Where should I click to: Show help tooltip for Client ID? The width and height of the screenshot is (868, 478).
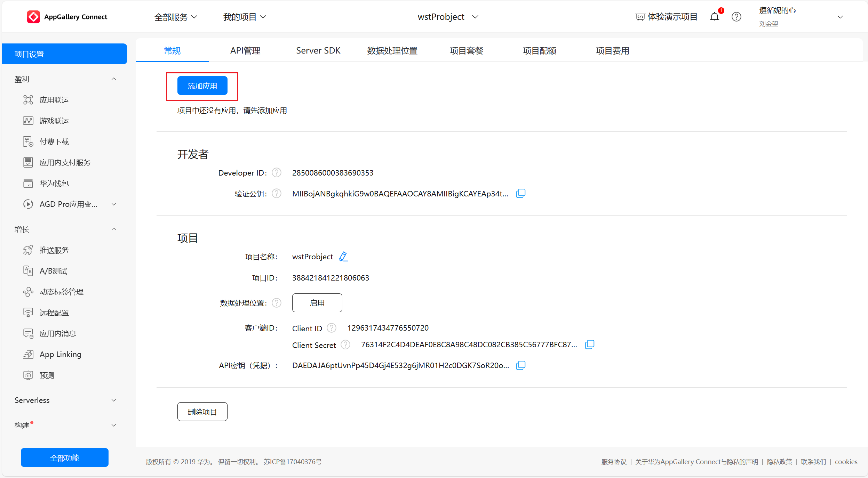pos(332,328)
